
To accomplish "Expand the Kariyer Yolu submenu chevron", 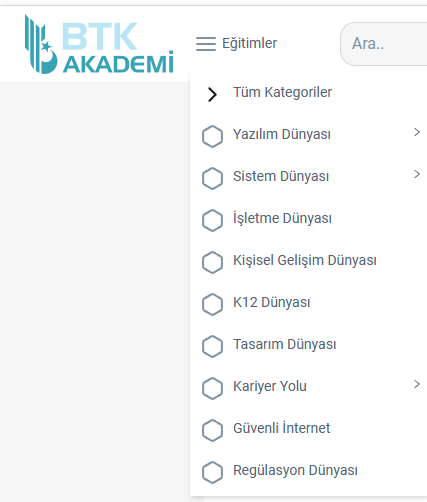I will click(x=417, y=384).
